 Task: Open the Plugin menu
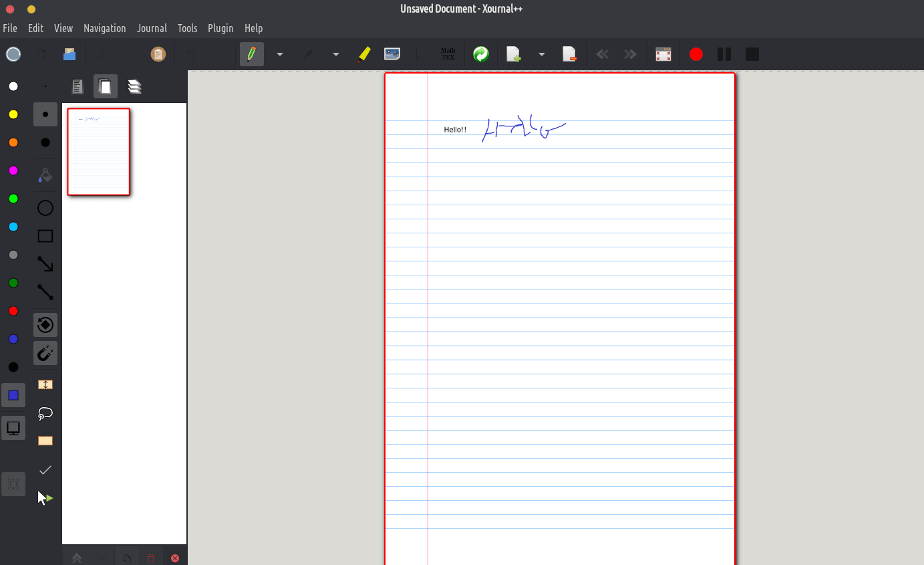220,28
